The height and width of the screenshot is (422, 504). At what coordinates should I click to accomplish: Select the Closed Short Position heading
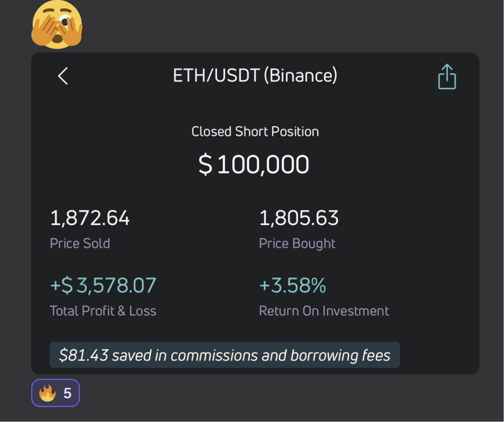coord(255,131)
